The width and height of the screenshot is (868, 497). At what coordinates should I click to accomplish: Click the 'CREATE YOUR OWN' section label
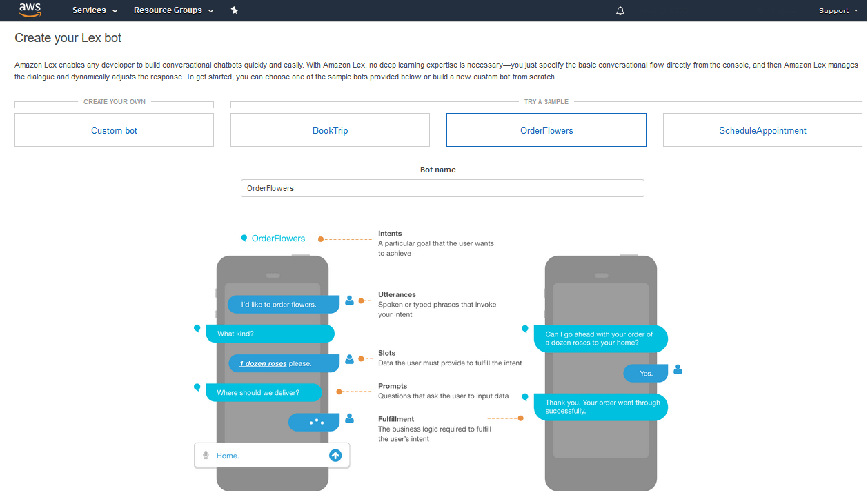(115, 102)
